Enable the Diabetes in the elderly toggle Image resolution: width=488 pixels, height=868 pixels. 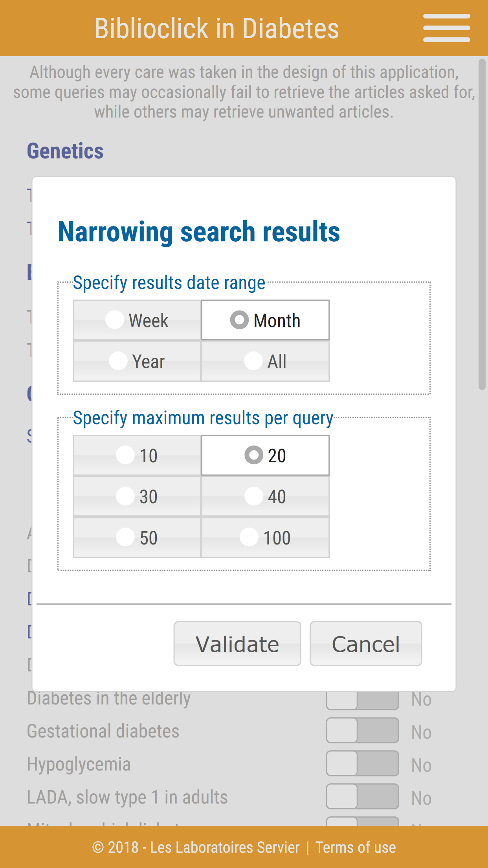tap(362, 699)
